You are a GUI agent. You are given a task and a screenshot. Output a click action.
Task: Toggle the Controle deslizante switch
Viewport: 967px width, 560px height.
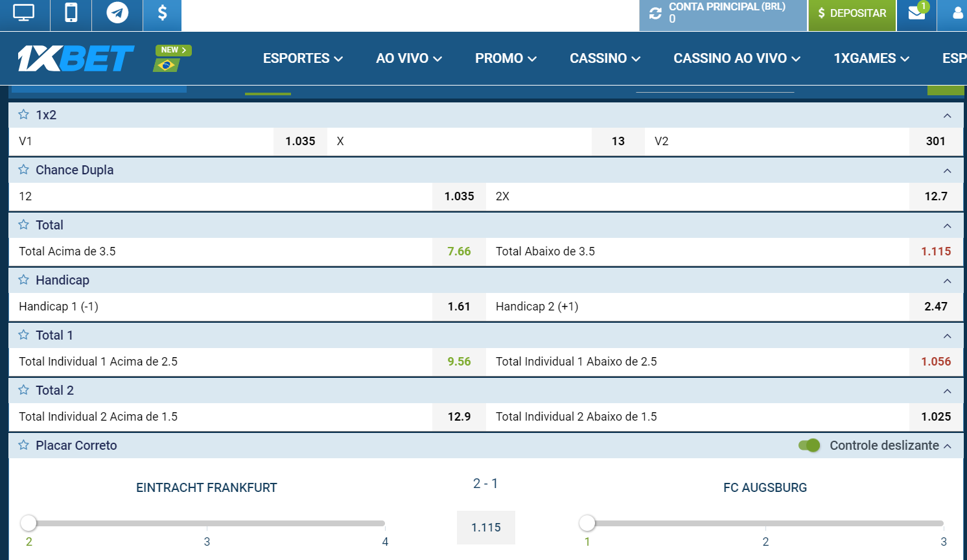click(x=809, y=445)
